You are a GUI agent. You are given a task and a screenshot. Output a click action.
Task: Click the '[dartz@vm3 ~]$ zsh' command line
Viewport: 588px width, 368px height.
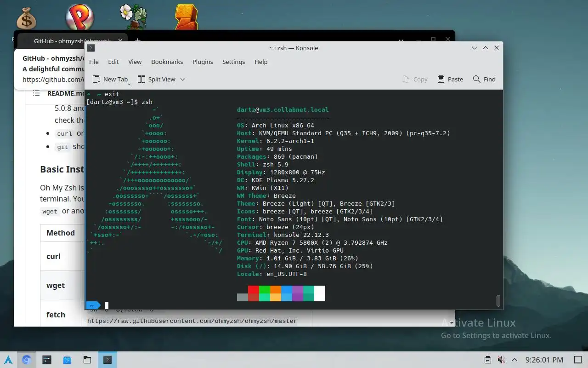pyautogui.click(x=119, y=102)
